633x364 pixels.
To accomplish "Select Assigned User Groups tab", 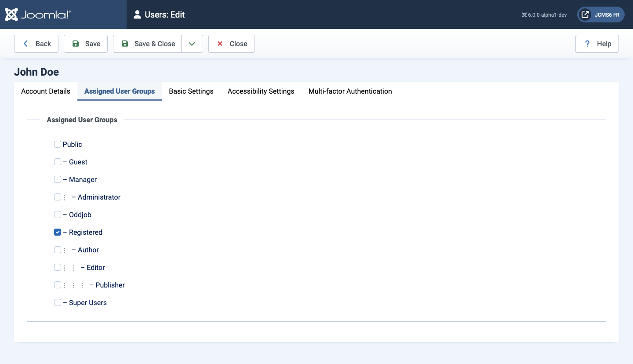I will click(120, 91).
